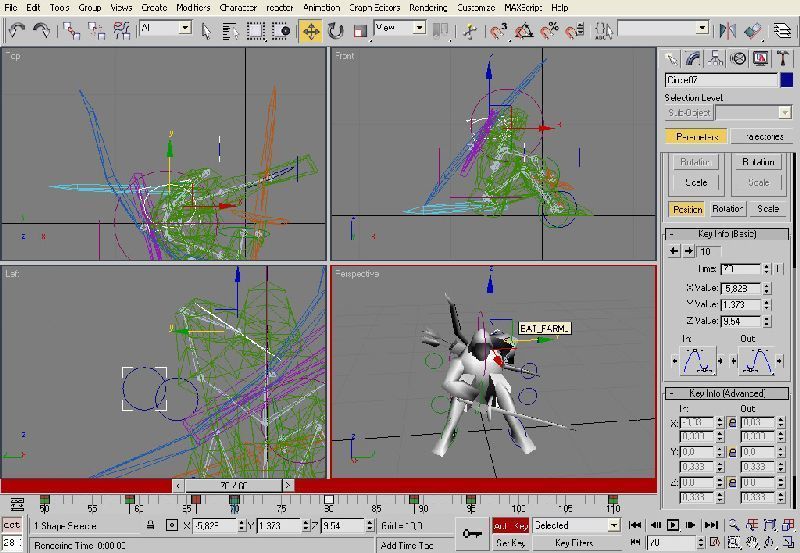Viewport: 800px width, 553px height.
Task: Click the Unlink Selection tool
Action: click(96, 31)
